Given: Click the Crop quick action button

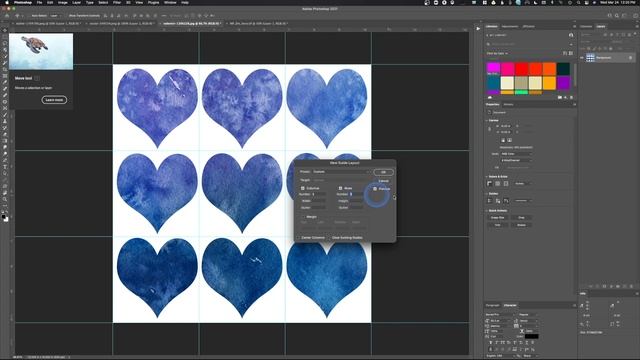Looking at the screenshot, I should click(521, 218).
